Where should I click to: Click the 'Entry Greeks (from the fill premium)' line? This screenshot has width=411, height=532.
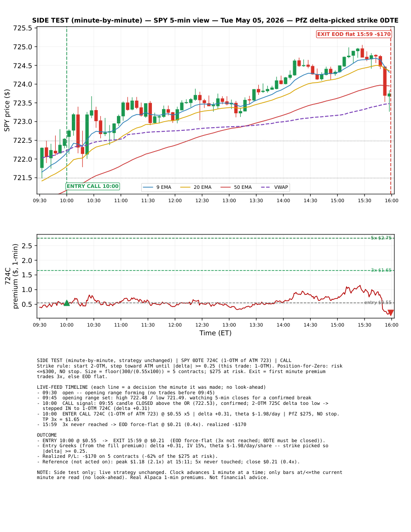click(x=182, y=449)
